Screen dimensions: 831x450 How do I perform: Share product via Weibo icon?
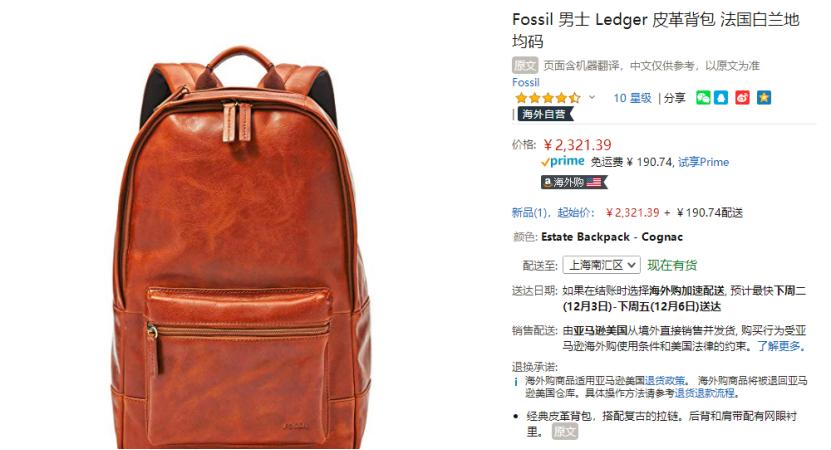click(x=742, y=98)
